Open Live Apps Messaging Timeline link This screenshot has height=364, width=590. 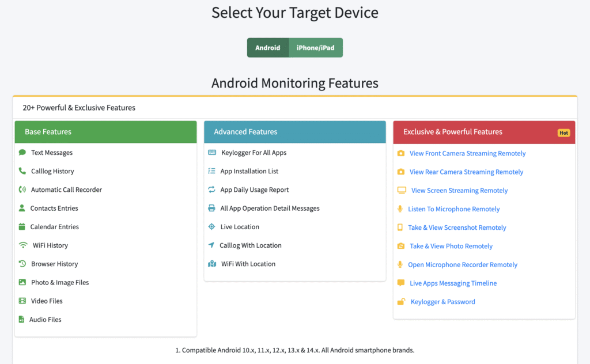[x=453, y=283]
